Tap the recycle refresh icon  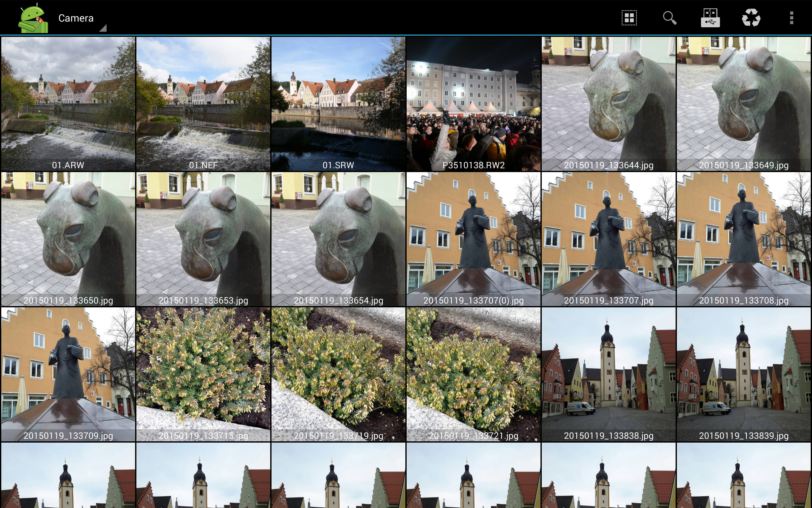[751, 18]
